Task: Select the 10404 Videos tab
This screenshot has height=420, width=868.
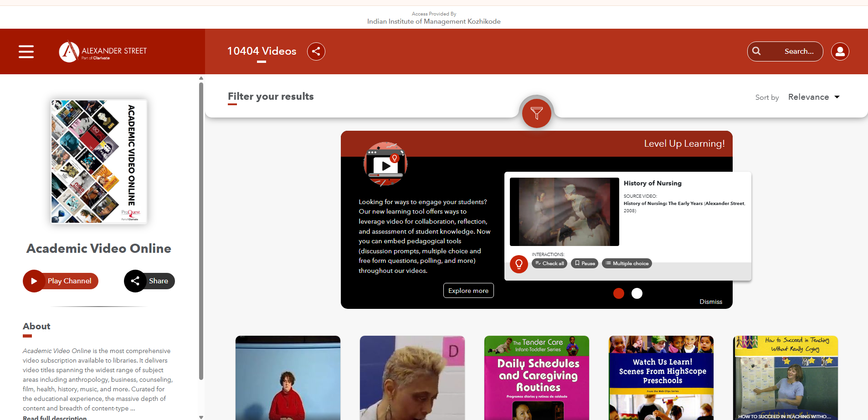Action: (262, 51)
